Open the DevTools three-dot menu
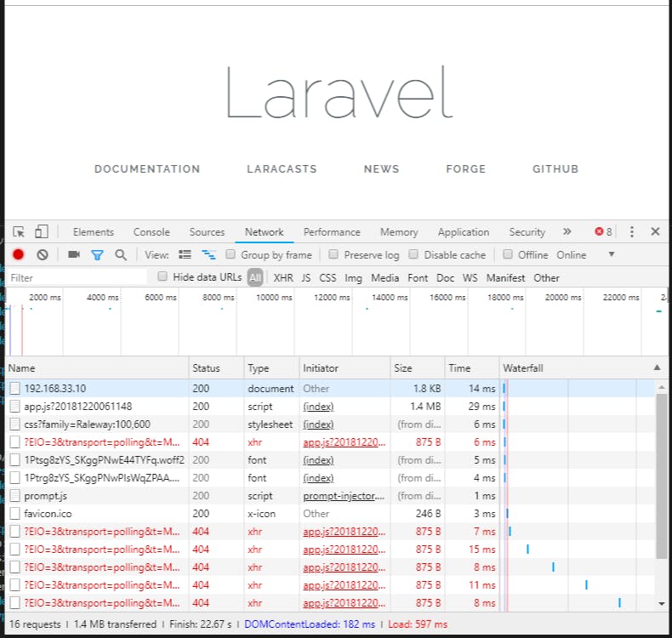Screen dimensions: 672x638 [x=632, y=231]
